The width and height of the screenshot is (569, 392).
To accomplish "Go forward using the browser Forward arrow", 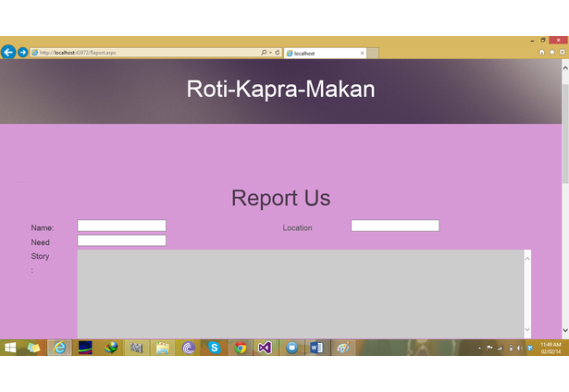I will [23, 52].
